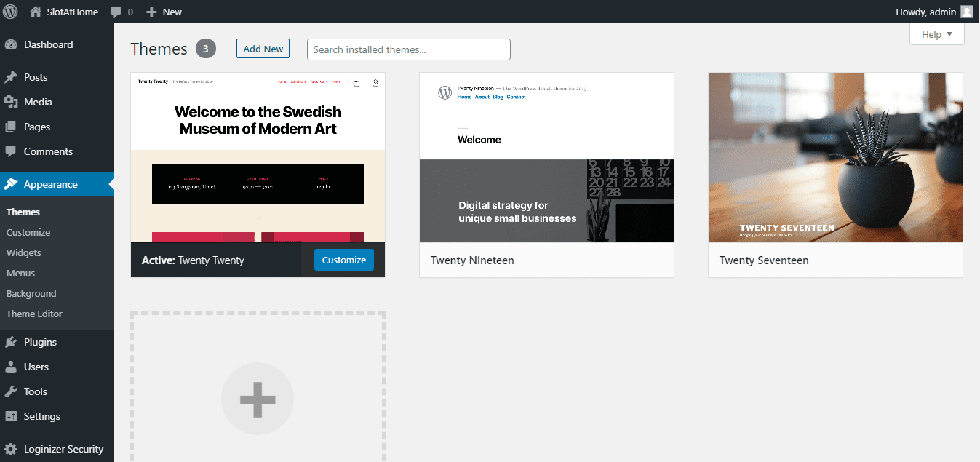
Task: Open the Tools wrench icon
Action: point(11,391)
